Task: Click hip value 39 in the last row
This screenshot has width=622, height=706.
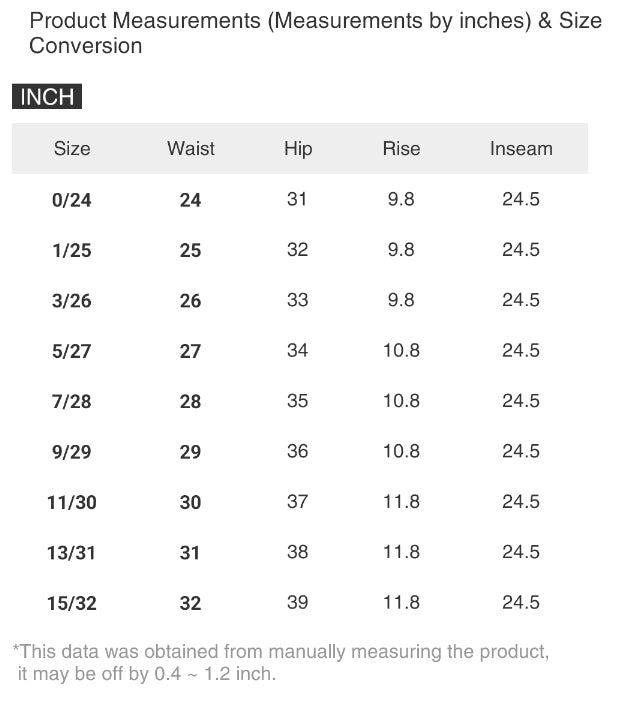Action: [x=298, y=602]
